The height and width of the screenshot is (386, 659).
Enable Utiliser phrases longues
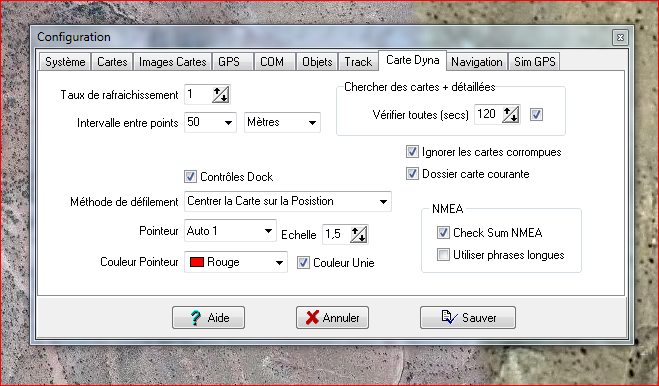[x=443, y=255]
